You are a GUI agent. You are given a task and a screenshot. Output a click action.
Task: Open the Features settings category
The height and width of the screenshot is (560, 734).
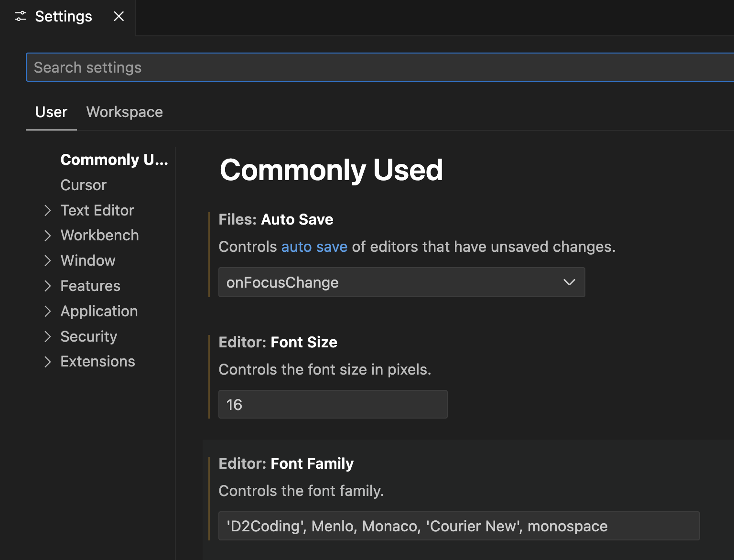(x=90, y=286)
